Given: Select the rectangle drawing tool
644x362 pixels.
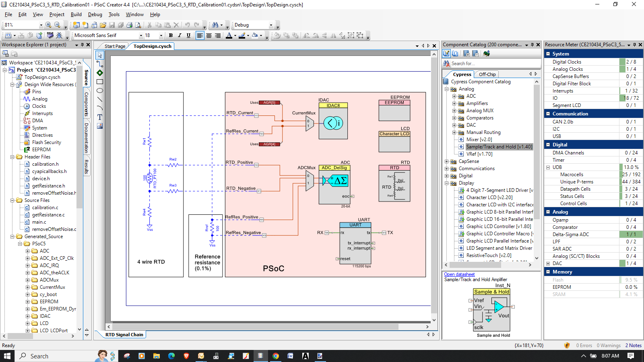Looking at the screenshot, I should (x=100, y=82).
